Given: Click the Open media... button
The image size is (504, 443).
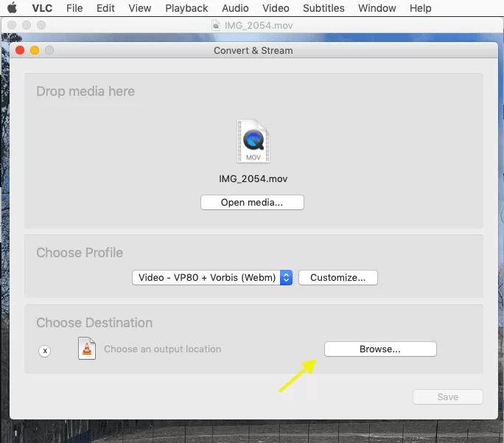Looking at the screenshot, I should 252,203.
